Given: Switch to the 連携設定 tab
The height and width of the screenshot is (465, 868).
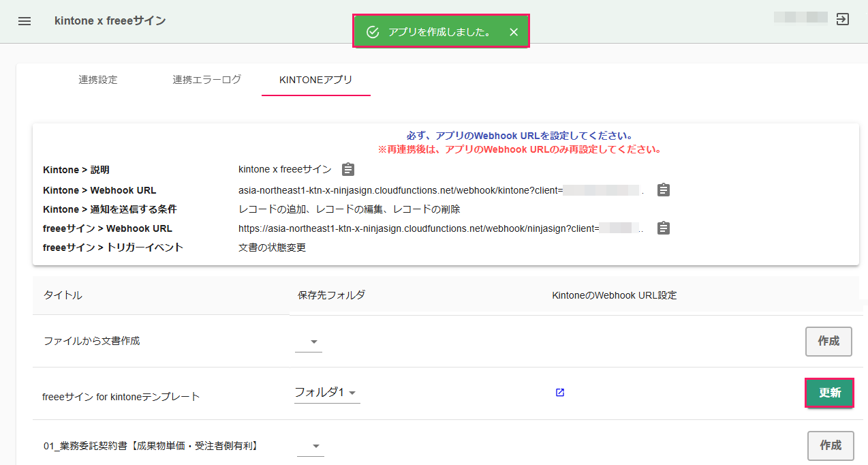Looking at the screenshot, I should point(98,80).
